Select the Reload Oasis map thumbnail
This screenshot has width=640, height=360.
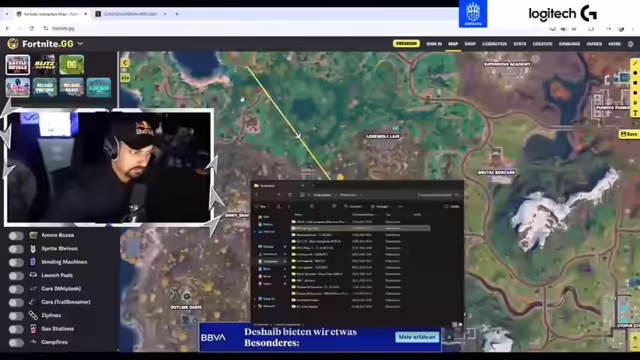pyautogui.click(x=71, y=87)
